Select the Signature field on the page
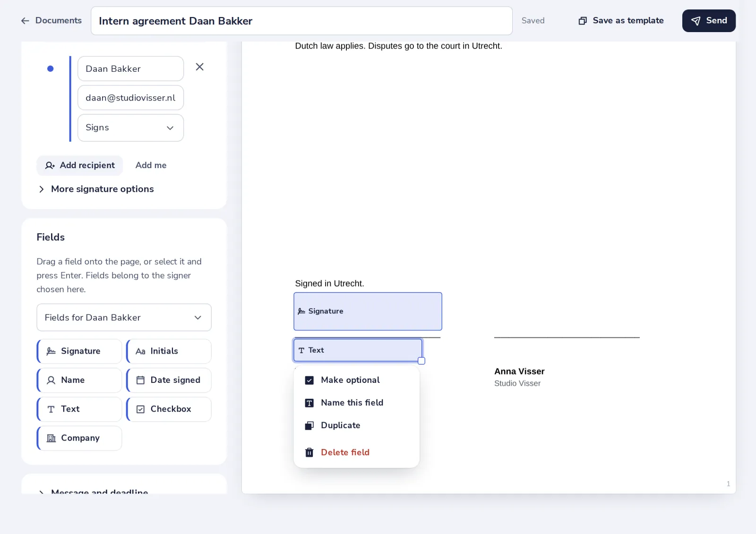The height and width of the screenshot is (534, 756). point(368,311)
